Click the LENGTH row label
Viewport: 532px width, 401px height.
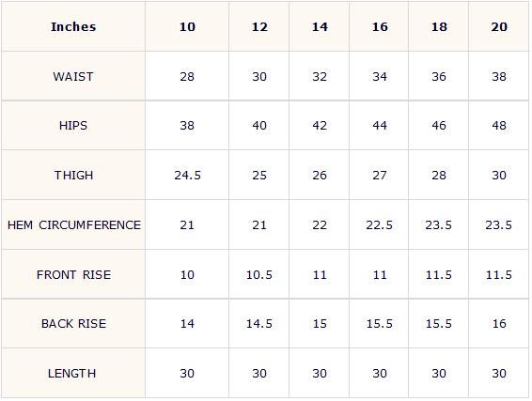pyautogui.click(x=73, y=373)
